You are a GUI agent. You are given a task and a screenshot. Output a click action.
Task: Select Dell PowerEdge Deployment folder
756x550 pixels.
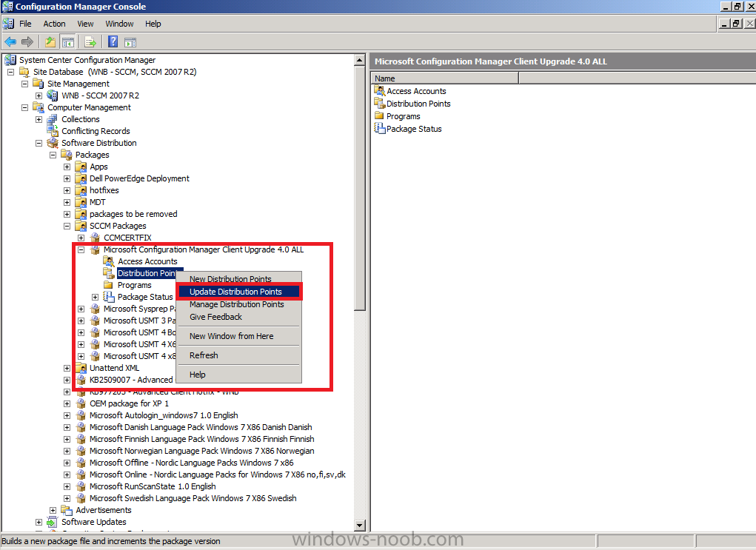point(139,178)
